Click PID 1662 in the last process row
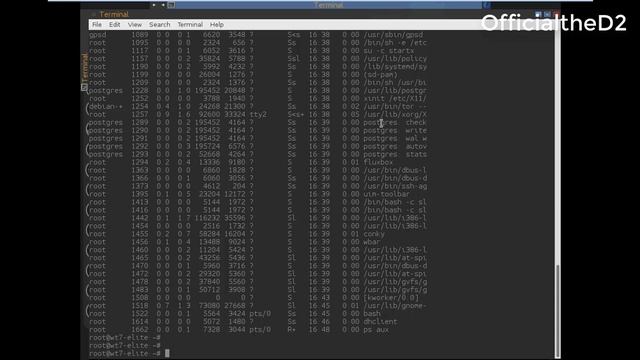This screenshot has height=360, width=640. pos(140,330)
